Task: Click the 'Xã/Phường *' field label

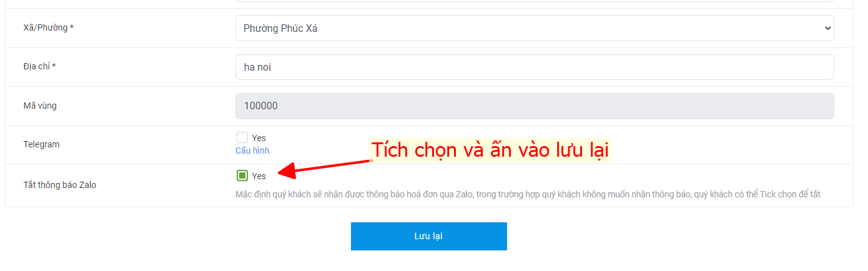Action: pyautogui.click(x=49, y=28)
